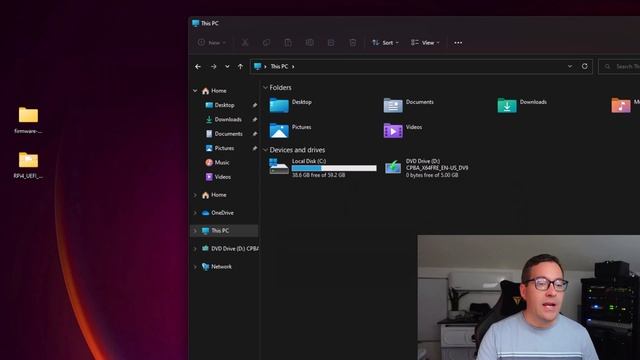Click the chevron after This PC breadcrumb
Screen dimensions: 640x360
pyautogui.click(x=293, y=67)
